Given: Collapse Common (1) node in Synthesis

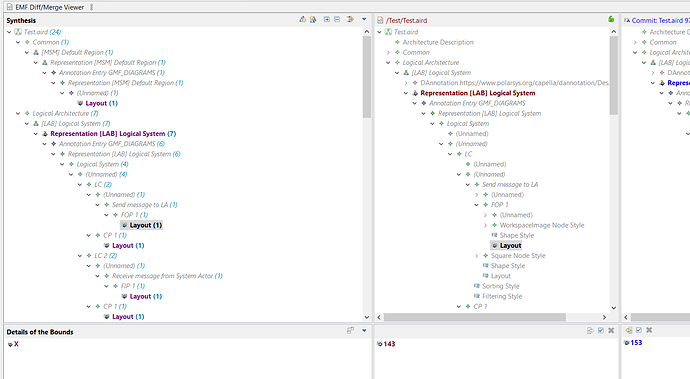Looking at the screenshot, I should [x=18, y=42].
